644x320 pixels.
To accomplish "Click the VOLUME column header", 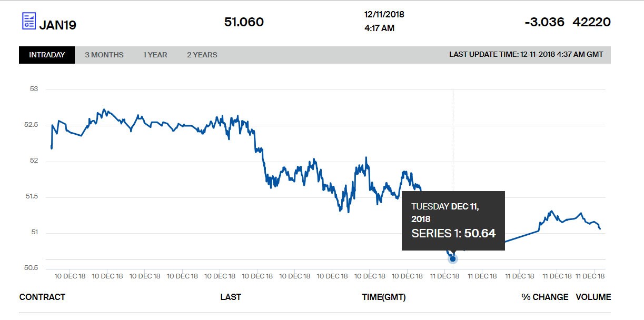I will point(593,297).
